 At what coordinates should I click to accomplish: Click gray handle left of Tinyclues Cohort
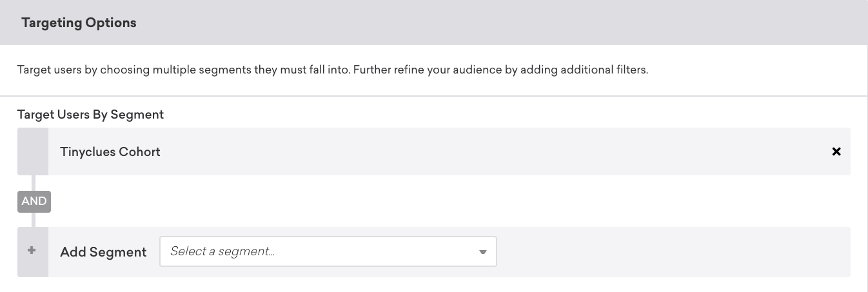pyautogui.click(x=32, y=151)
